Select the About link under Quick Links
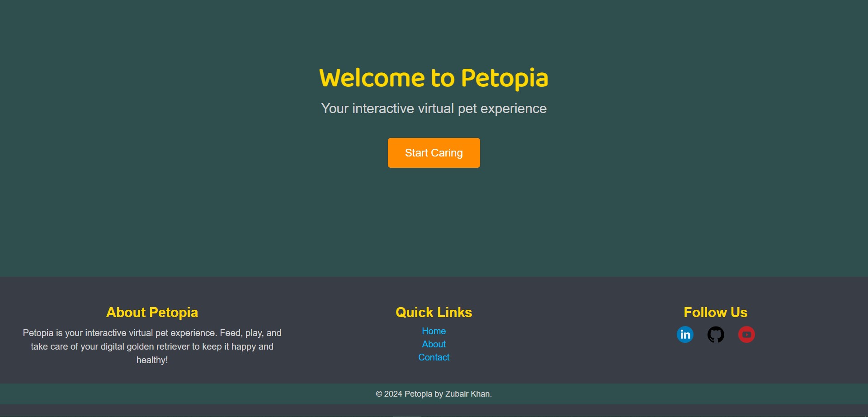The image size is (868, 417). 434,344
